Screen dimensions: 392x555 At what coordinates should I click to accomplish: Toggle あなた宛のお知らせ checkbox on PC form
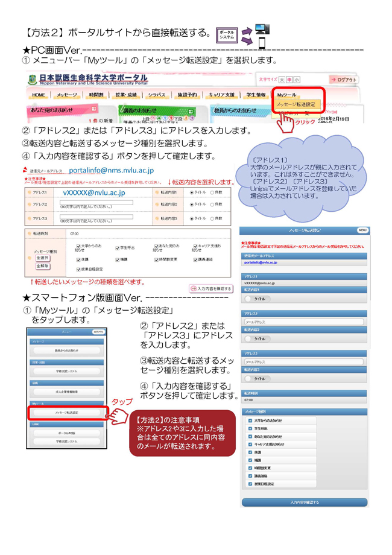pos(156,246)
